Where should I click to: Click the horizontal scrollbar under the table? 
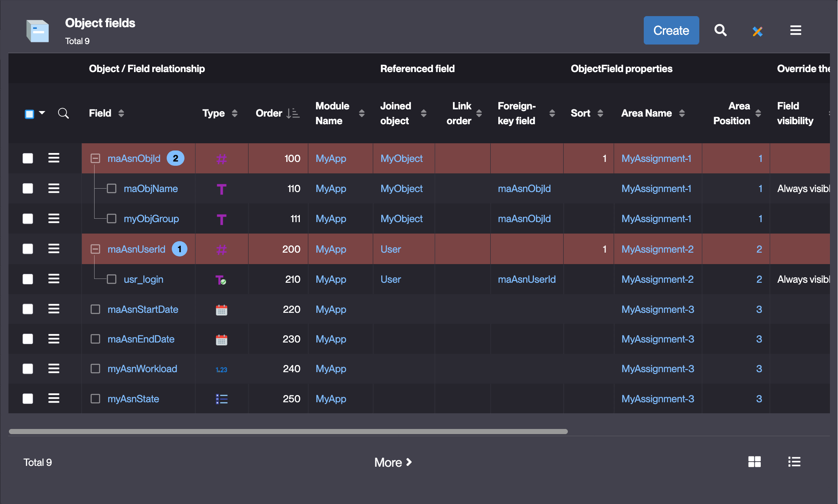[x=288, y=432]
